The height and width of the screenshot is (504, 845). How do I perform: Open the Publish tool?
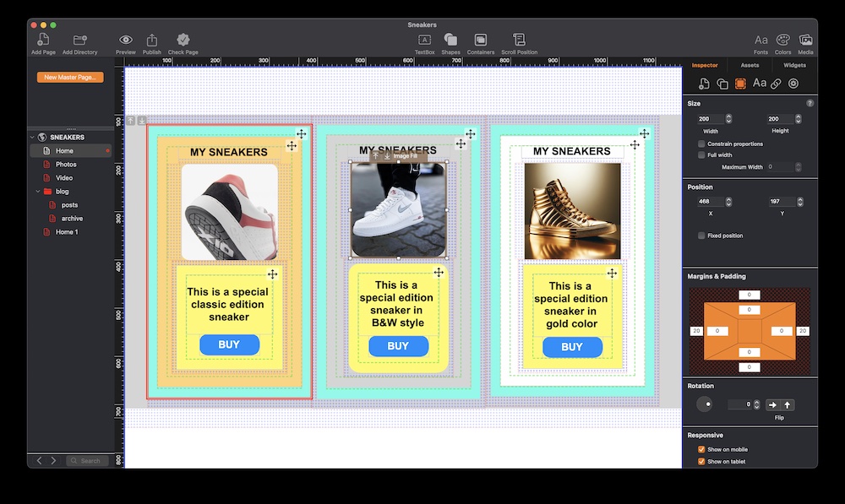pos(151,40)
